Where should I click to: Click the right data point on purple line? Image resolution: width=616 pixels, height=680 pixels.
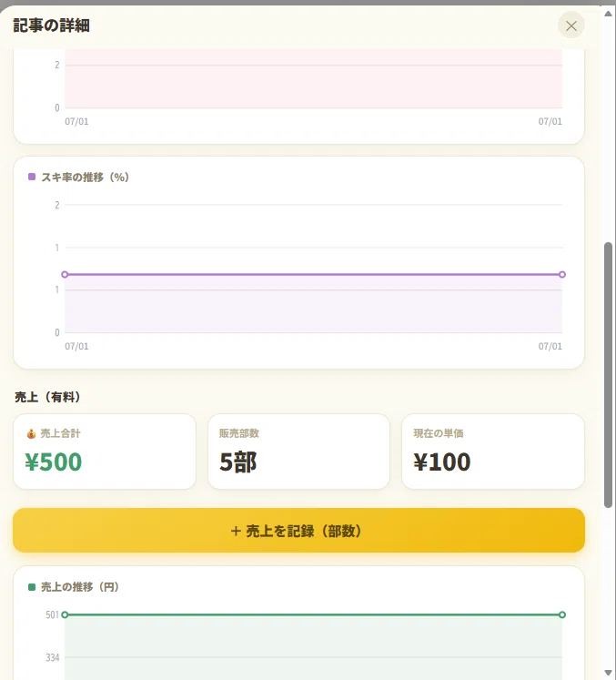(x=562, y=274)
